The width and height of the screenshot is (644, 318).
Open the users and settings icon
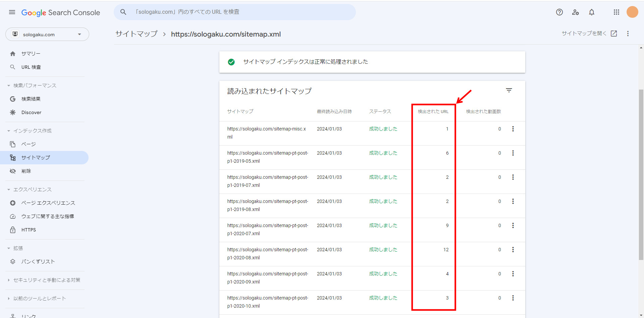pos(576,12)
